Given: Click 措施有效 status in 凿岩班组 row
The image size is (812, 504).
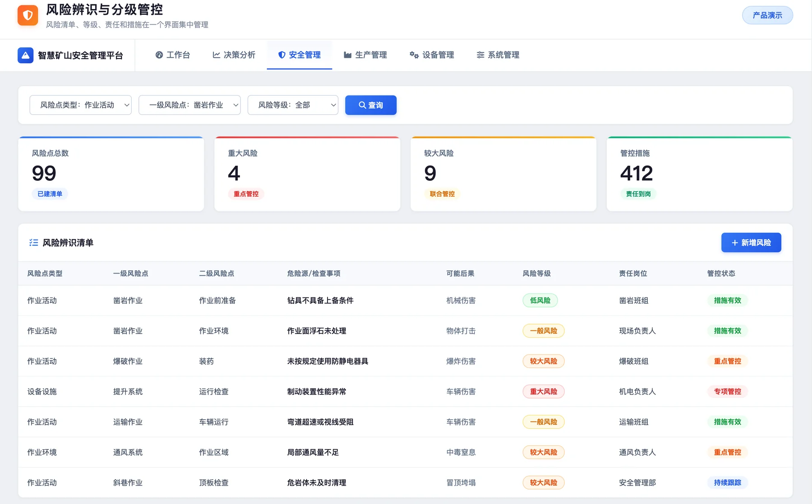Looking at the screenshot, I should pyautogui.click(x=728, y=301).
